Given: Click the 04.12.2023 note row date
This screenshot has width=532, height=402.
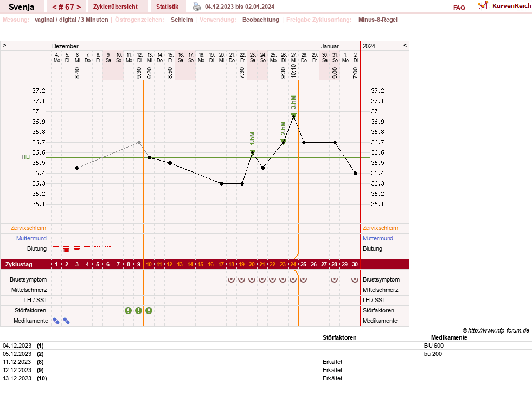Looking at the screenshot, I should (x=17, y=346).
